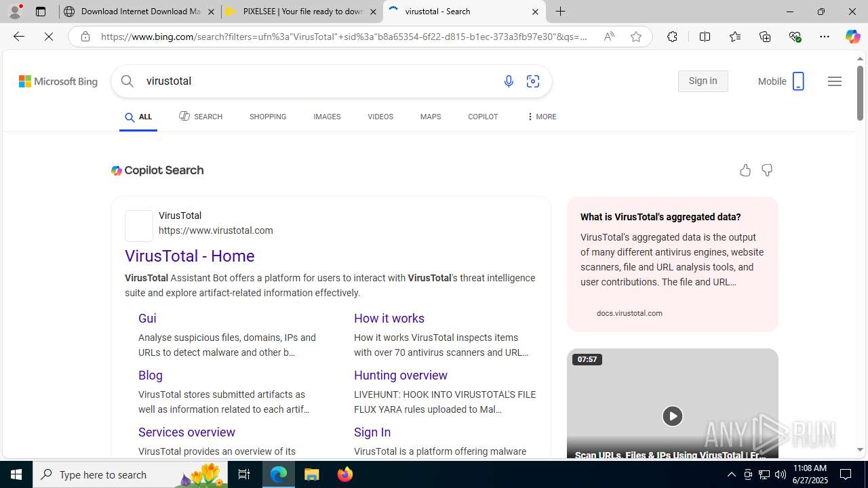Viewport: 868px width, 488px height.
Task: Close the virustotal Search tab
Action: 535,12
